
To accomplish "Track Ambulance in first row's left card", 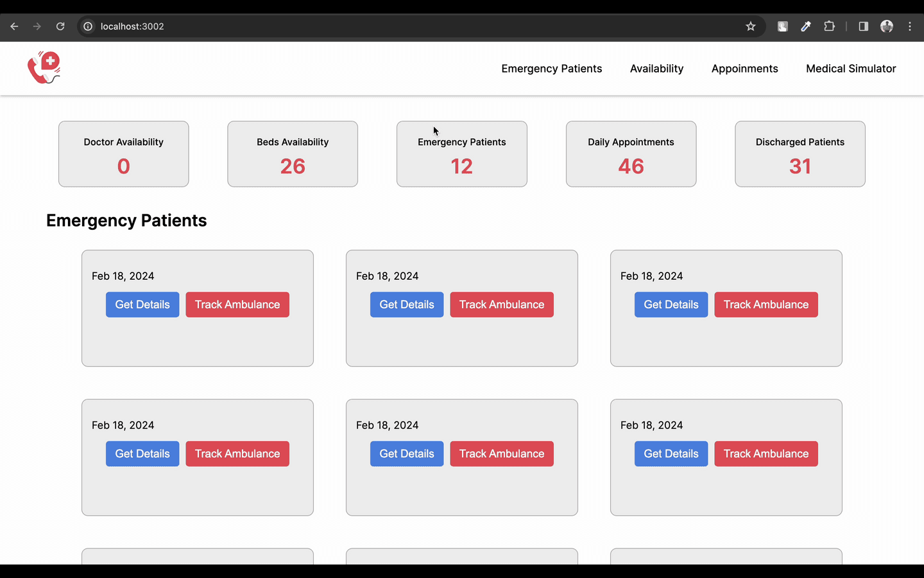I will 237,304.
